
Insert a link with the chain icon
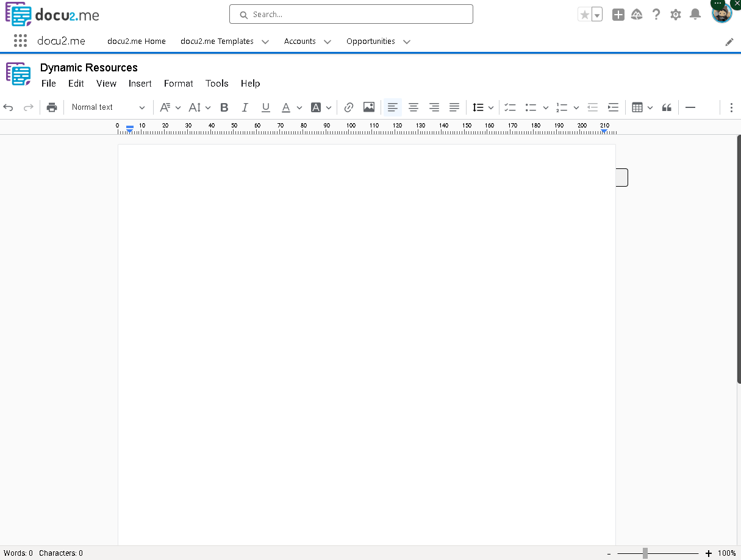(349, 107)
